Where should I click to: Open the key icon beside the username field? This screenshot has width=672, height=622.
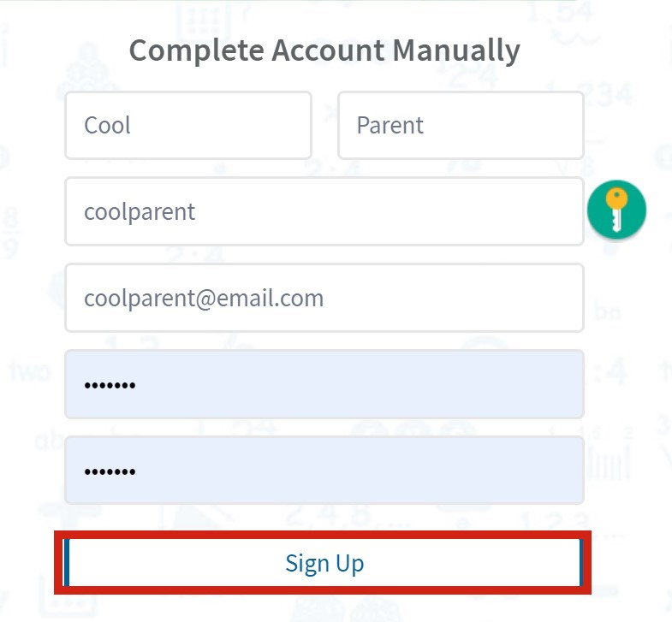tap(616, 210)
